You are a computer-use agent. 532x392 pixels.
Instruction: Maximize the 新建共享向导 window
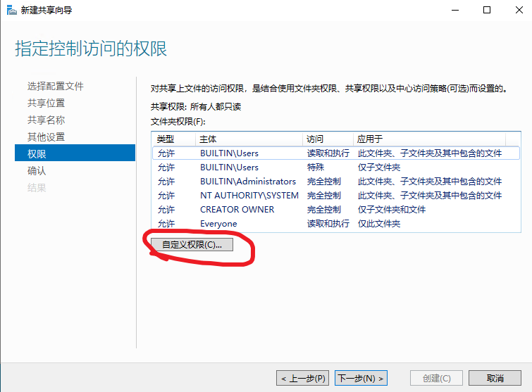pyautogui.click(x=486, y=10)
